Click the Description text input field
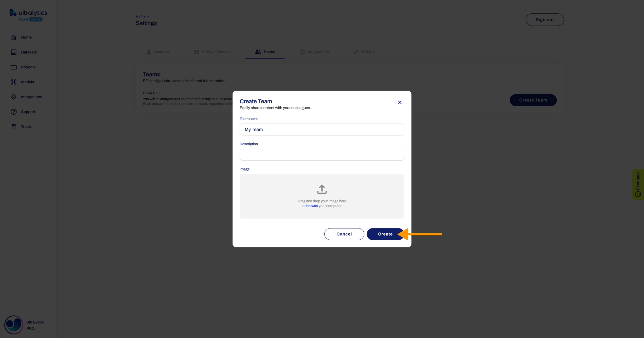Viewport: 644px width, 338px height. point(322,154)
